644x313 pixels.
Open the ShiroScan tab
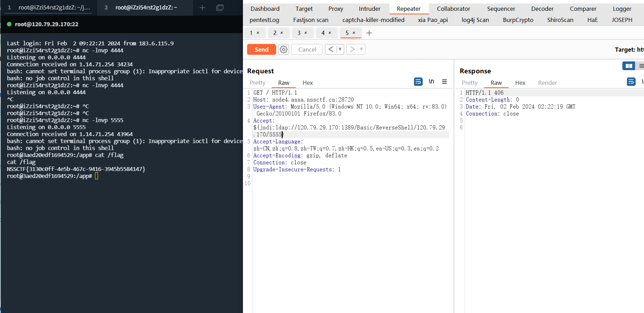pyautogui.click(x=560, y=20)
